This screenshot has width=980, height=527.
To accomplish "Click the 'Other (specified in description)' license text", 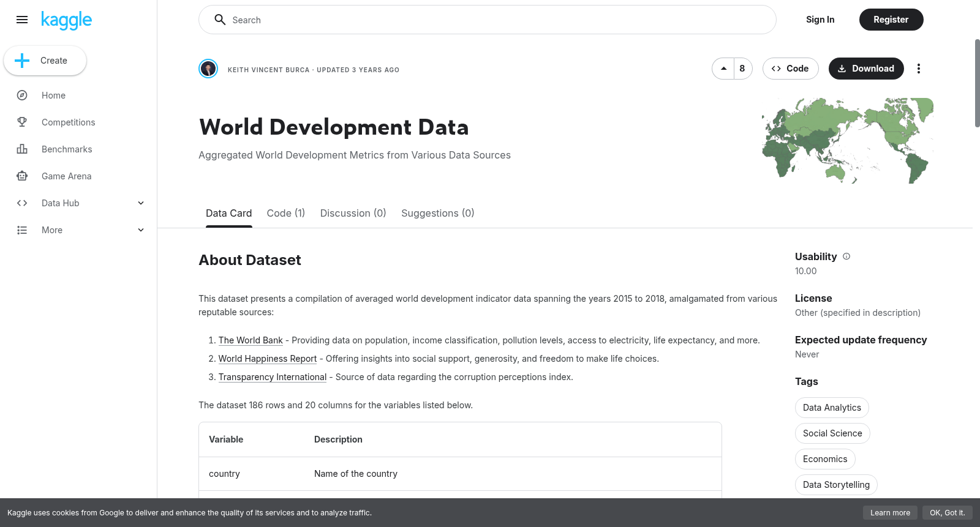I will tap(858, 313).
